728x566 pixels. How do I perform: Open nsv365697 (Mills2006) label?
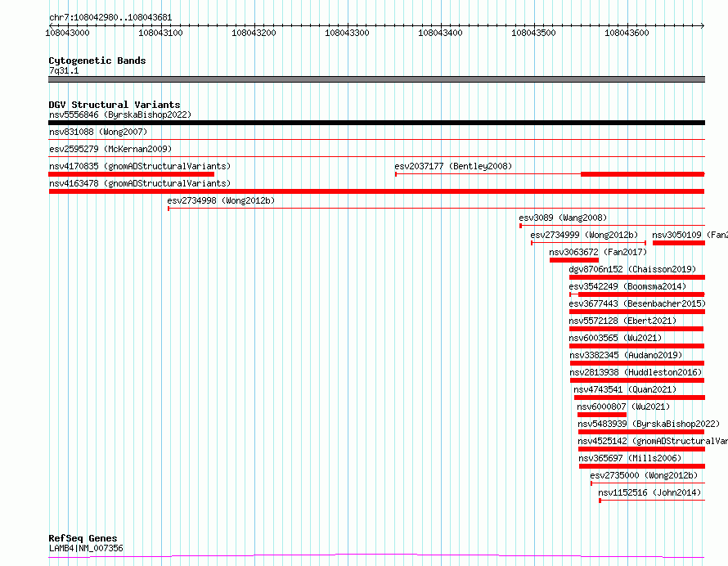630,458
